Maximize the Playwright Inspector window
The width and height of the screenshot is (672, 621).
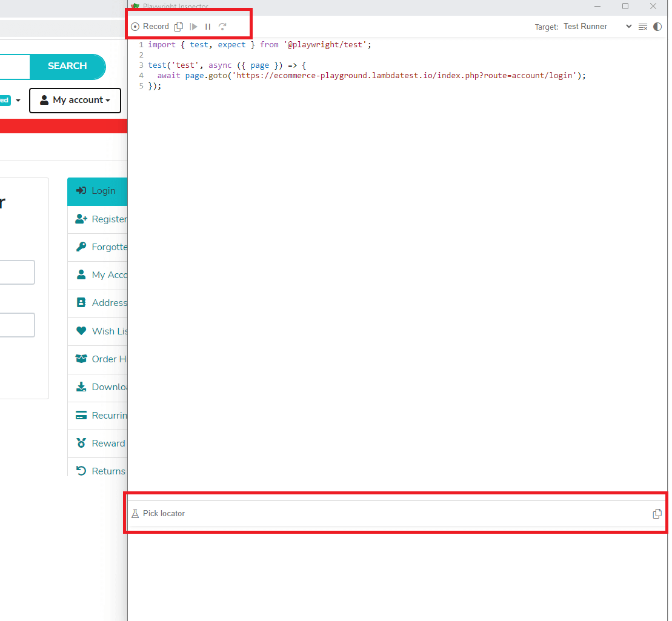[625, 6]
